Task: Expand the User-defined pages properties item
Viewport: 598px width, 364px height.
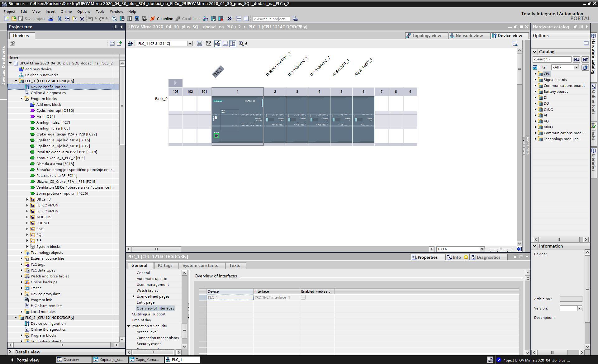Action: pos(134,296)
